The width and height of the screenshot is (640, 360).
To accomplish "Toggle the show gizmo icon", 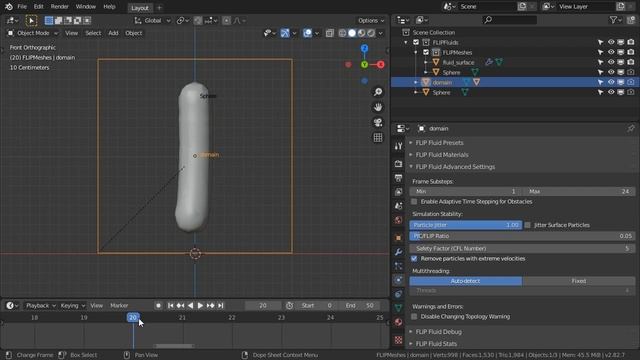I will 285,33.
